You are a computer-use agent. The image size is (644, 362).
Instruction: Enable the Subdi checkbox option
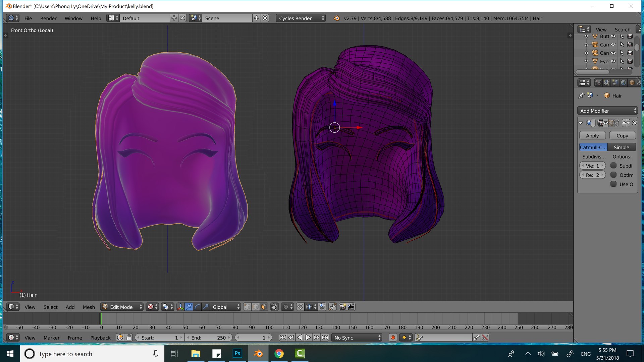point(613,166)
